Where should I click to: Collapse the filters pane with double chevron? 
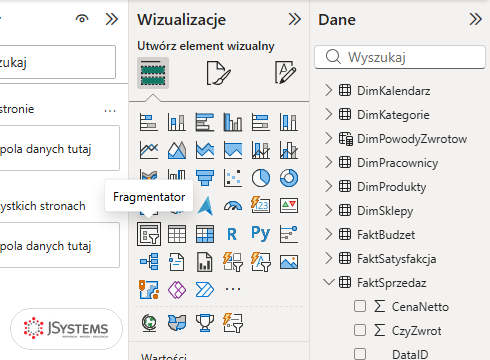pyautogui.click(x=112, y=19)
